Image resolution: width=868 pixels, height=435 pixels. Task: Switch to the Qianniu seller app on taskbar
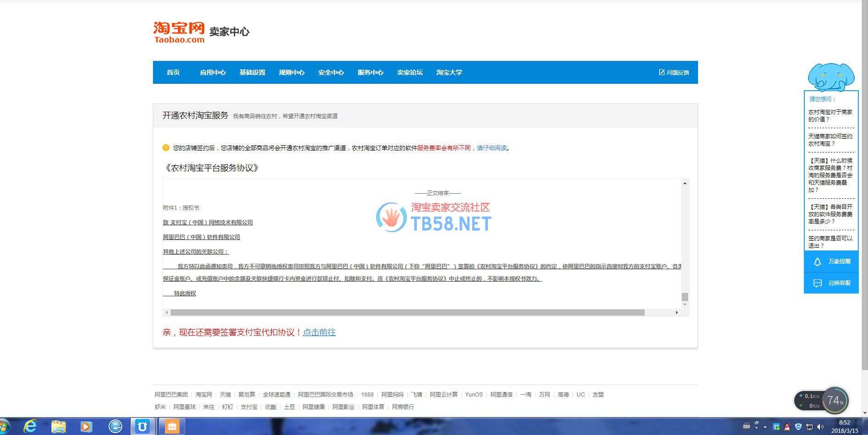click(x=142, y=426)
